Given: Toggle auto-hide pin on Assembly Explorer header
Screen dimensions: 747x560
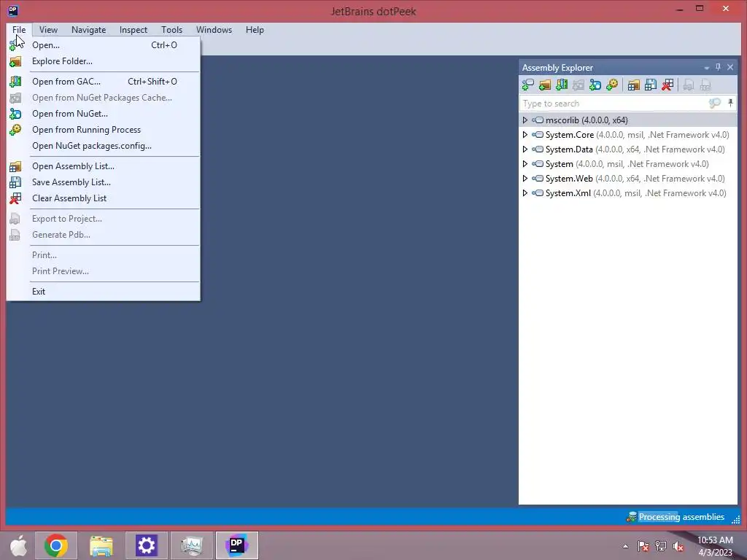Looking at the screenshot, I should coord(718,67).
